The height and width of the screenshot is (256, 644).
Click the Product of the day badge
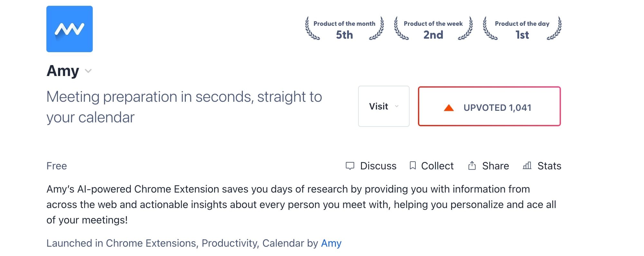tap(522, 28)
